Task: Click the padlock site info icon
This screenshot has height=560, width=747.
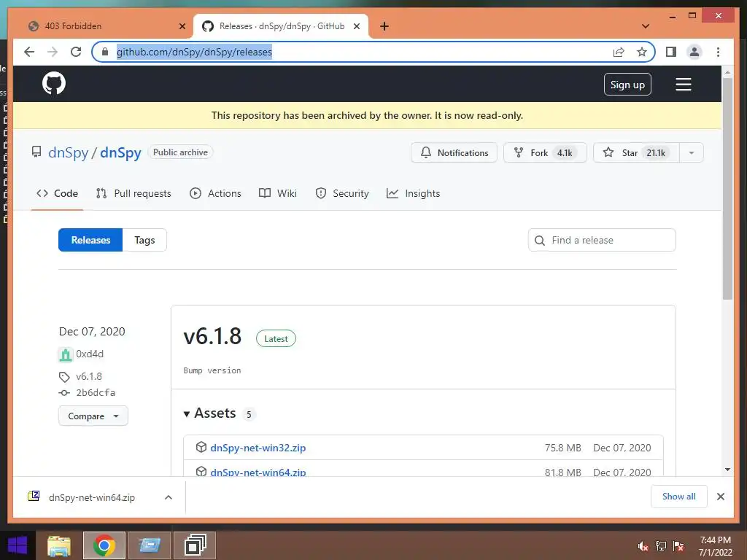Action: (x=105, y=52)
